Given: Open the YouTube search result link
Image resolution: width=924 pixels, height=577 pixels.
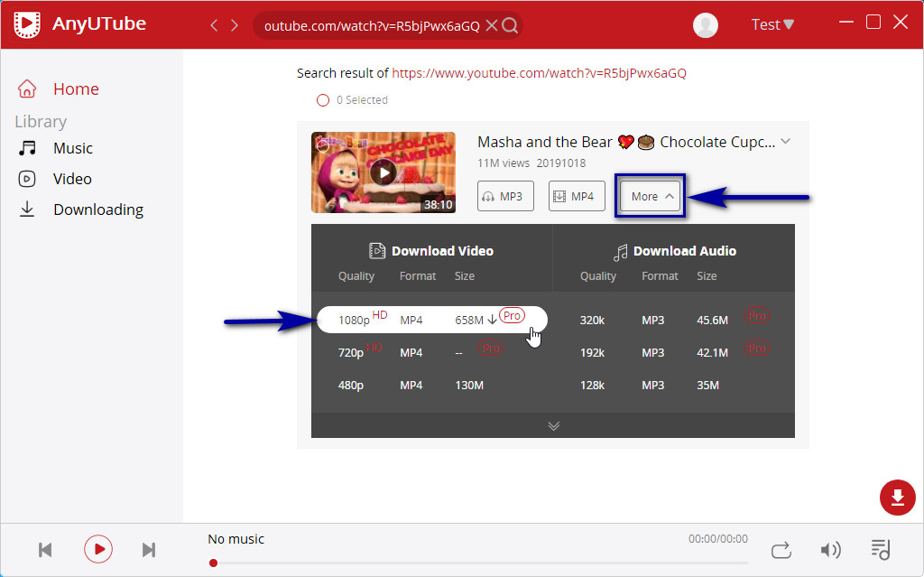Looking at the screenshot, I should (x=539, y=73).
